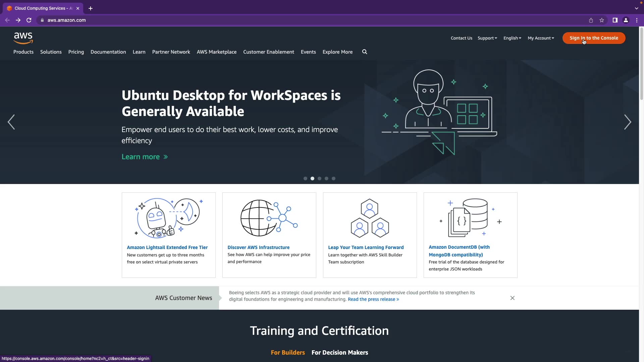Click Sign In to the Console button

coord(594,38)
